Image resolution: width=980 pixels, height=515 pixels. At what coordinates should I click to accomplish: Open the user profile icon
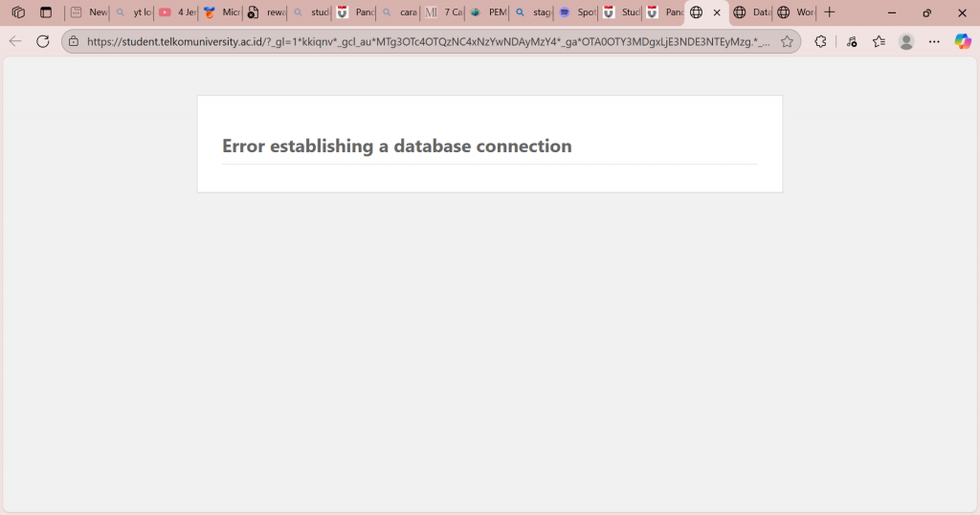coord(906,42)
